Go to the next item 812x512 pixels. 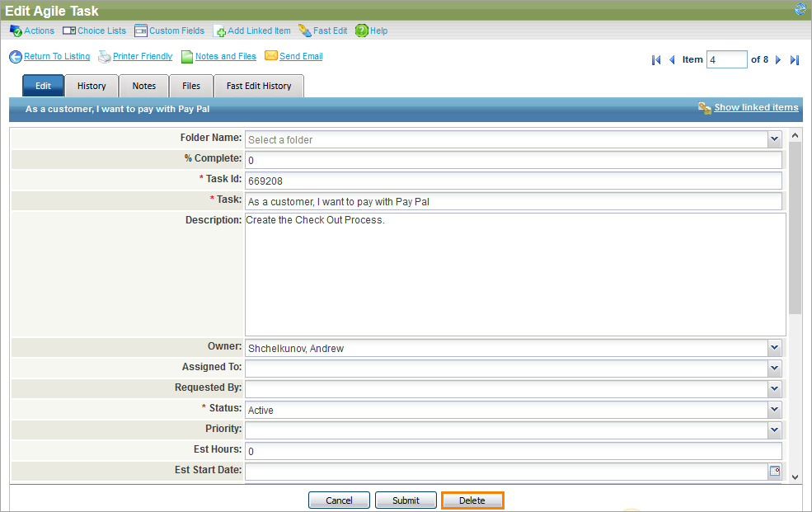coord(778,60)
